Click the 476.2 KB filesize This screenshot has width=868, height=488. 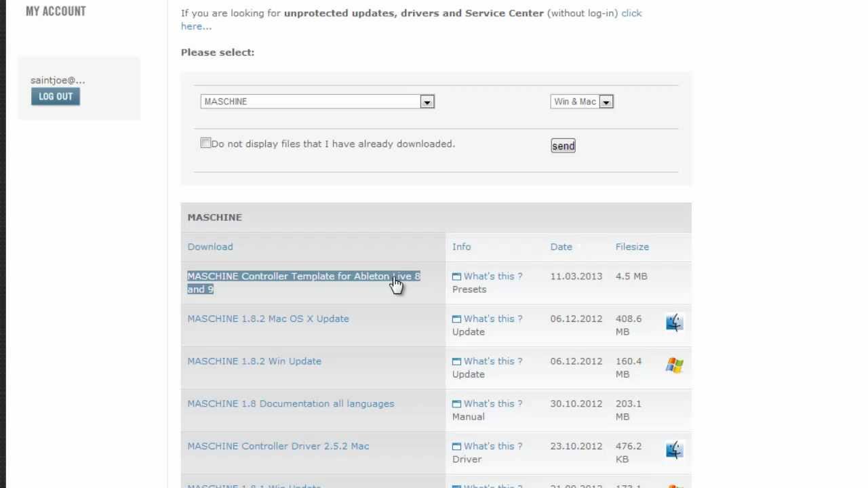pos(629,452)
